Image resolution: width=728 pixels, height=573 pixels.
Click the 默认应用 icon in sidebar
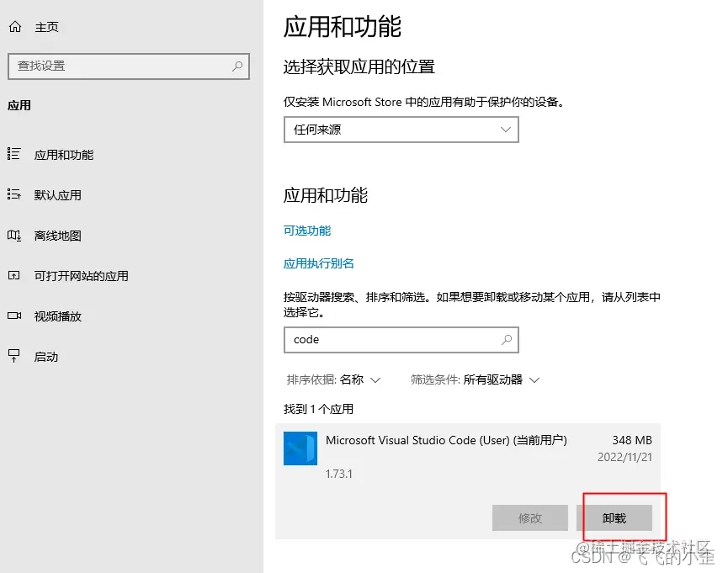coord(14,194)
